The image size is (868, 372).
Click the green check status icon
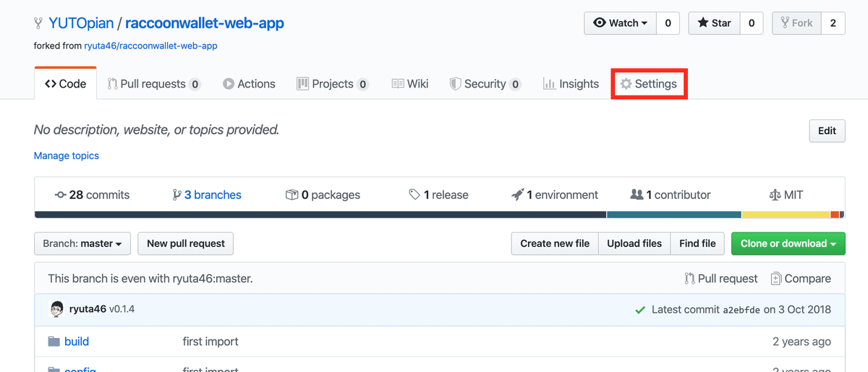(639, 310)
